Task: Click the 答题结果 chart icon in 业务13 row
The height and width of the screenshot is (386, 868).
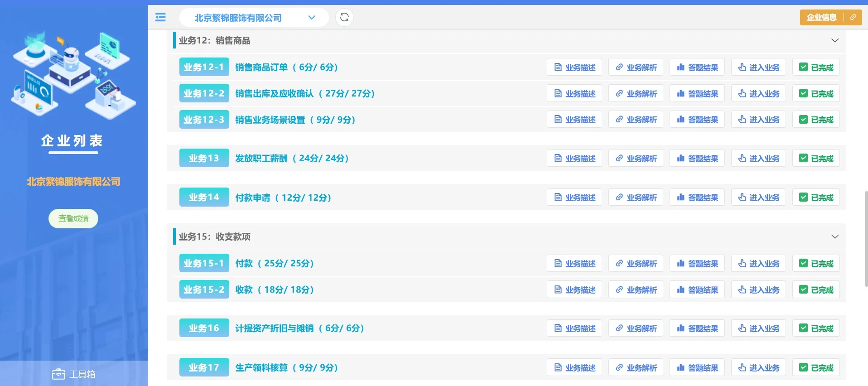Action: click(x=680, y=158)
